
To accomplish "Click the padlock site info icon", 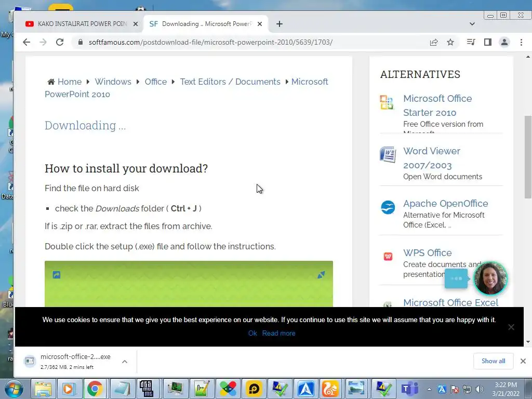I will click(81, 42).
